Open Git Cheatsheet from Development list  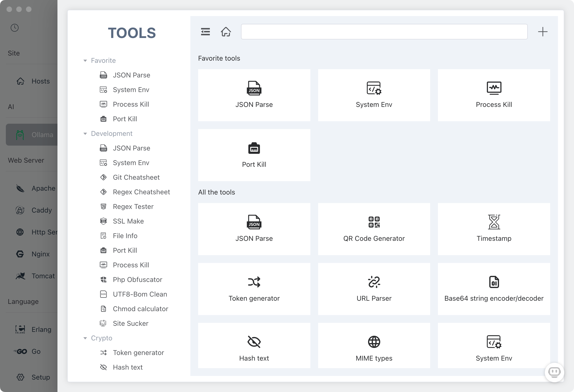[136, 177]
